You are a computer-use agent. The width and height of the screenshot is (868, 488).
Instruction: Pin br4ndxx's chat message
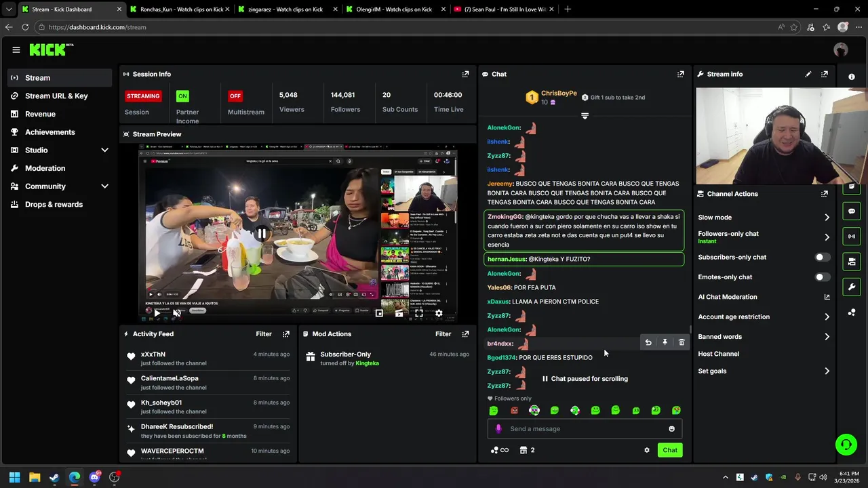pos(665,343)
